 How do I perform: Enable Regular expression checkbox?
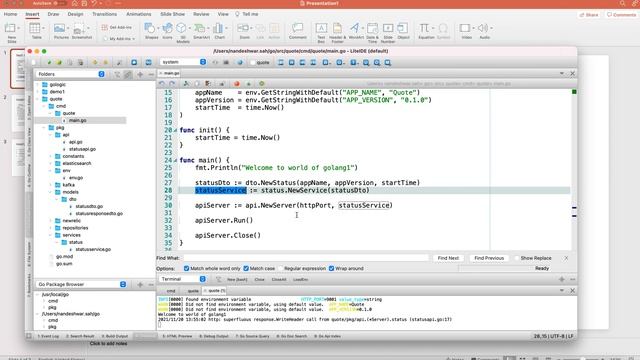[x=281, y=268]
